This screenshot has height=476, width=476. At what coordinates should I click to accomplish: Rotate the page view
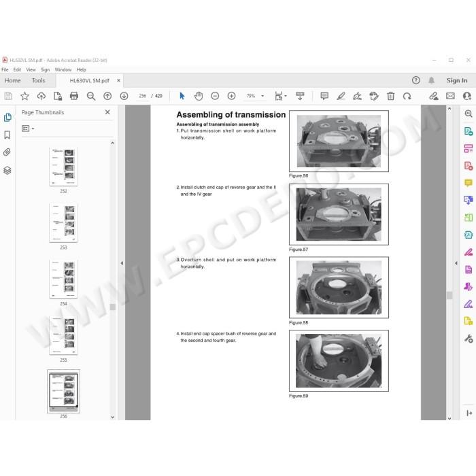click(407, 97)
